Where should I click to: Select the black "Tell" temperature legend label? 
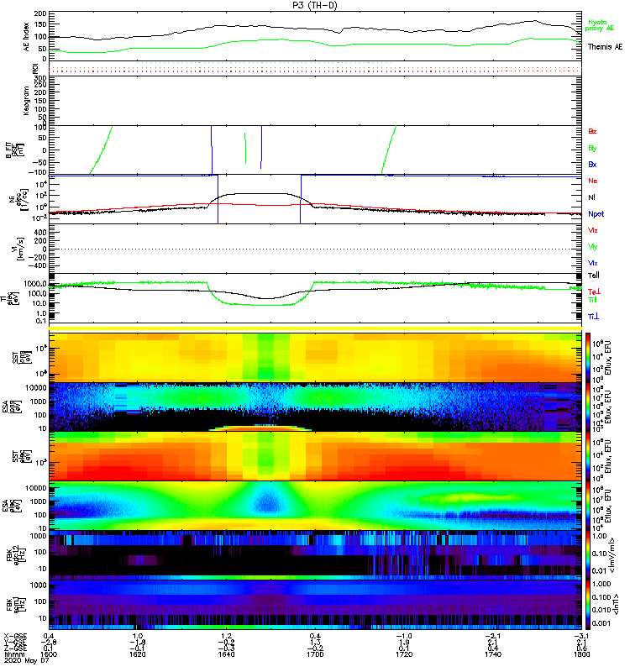pyautogui.click(x=594, y=276)
